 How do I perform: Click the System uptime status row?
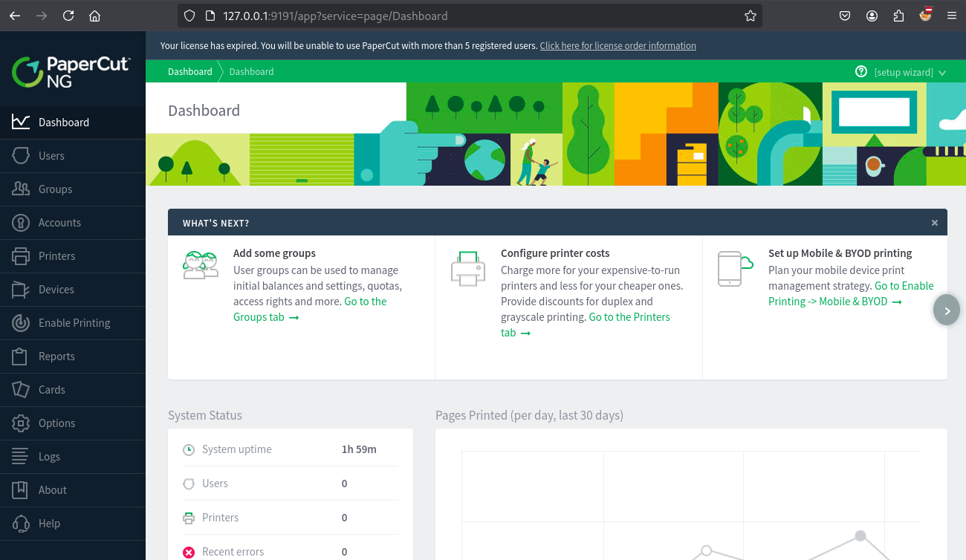(x=291, y=449)
